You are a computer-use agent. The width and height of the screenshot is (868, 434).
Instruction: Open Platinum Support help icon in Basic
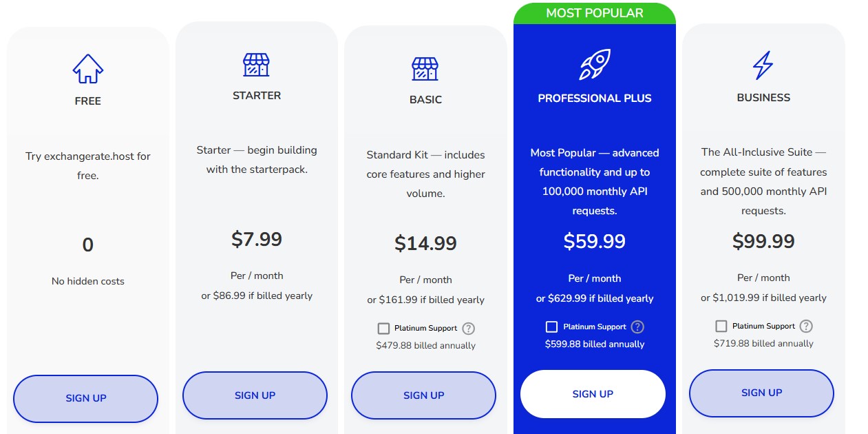pos(469,329)
